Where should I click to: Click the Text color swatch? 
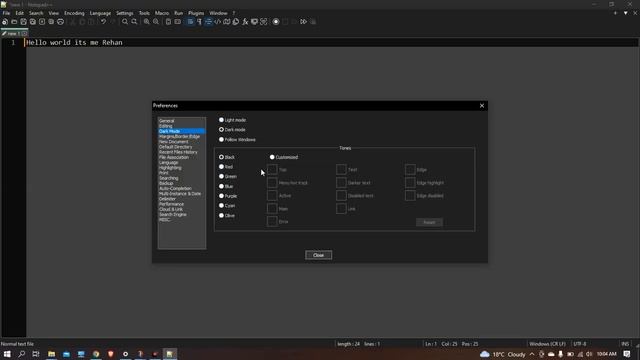[341, 169]
